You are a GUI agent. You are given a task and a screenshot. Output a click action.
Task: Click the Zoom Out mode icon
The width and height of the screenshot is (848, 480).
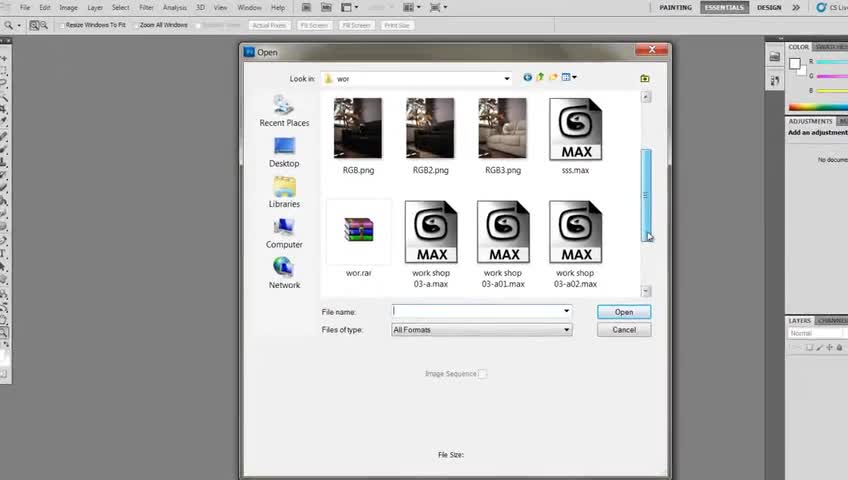[44, 25]
